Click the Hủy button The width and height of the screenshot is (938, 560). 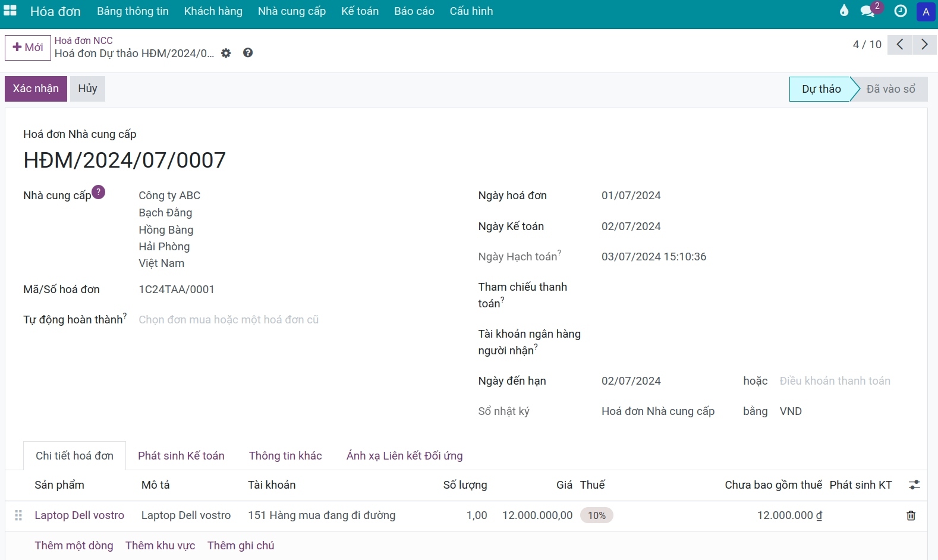click(x=87, y=89)
